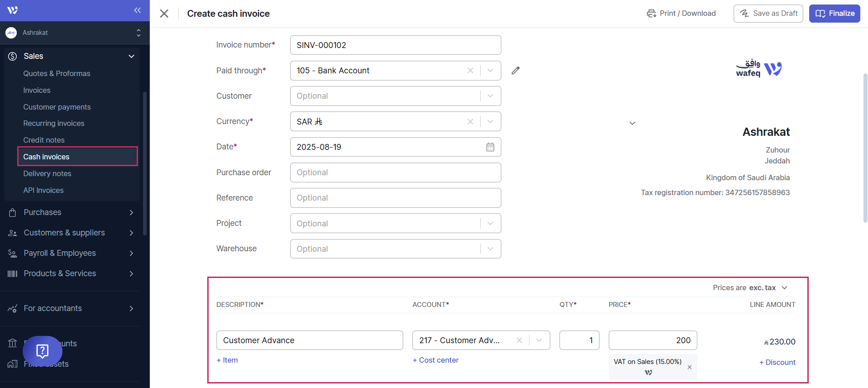The height and width of the screenshot is (388, 868).
Task: Close the Create cash invoice form
Action: point(164,14)
